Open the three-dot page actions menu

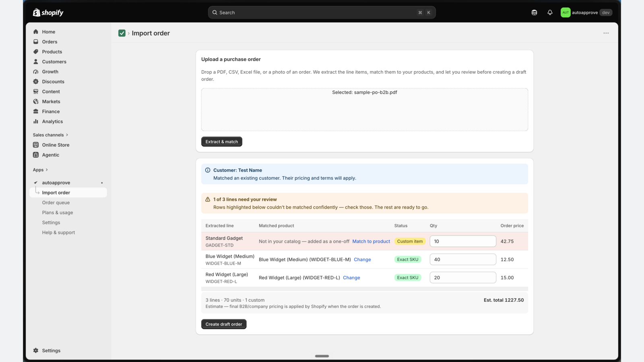click(x=606, y=33)
